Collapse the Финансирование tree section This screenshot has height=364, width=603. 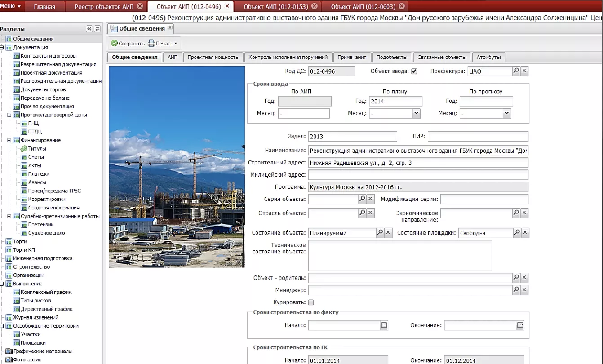pos(9,140)
